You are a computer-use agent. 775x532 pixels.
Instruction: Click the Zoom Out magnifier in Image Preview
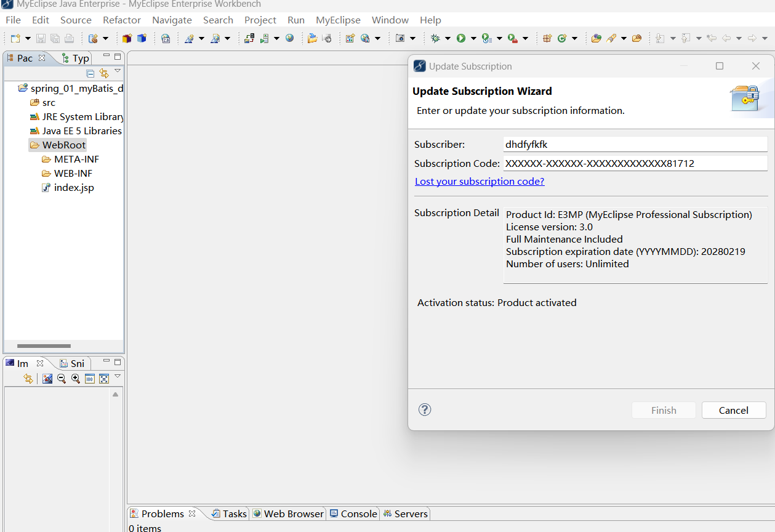(x=62, y=379)
